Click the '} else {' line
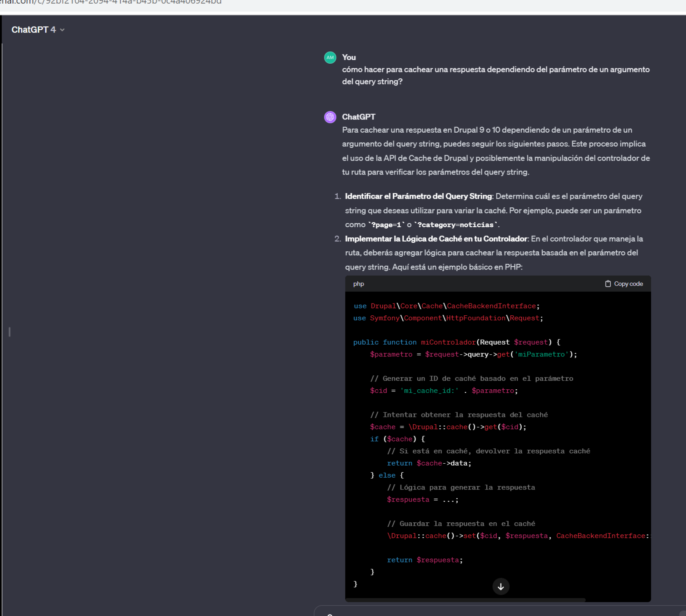Viewport: 686px width, 616px height. pyautogui.click(x=387, y=475)
